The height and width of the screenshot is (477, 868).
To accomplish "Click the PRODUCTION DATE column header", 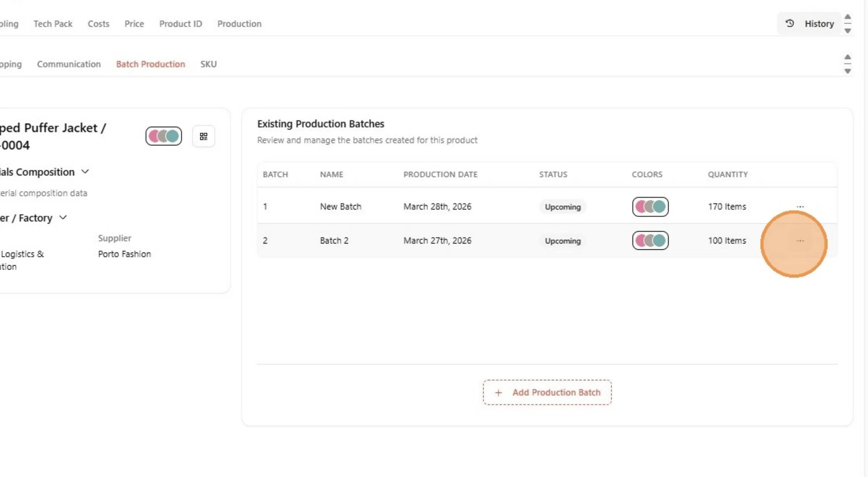I will coord(441,174).
